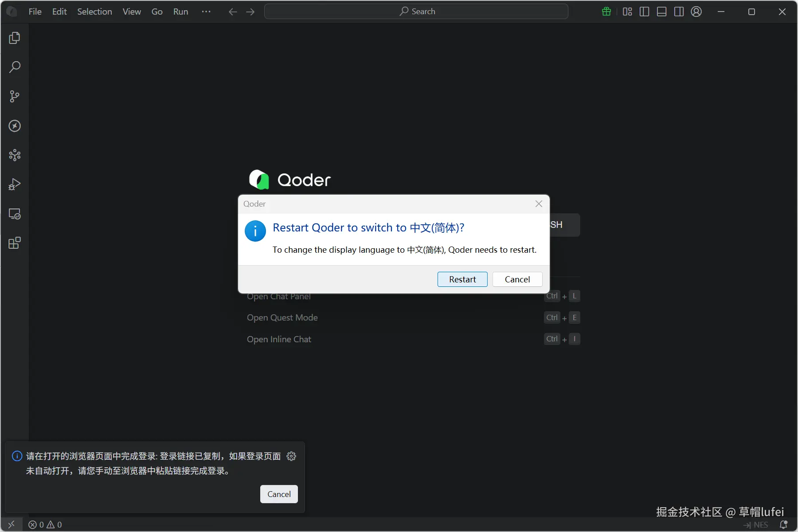
Task: Open the Run and Debug view
Action: 15,184
